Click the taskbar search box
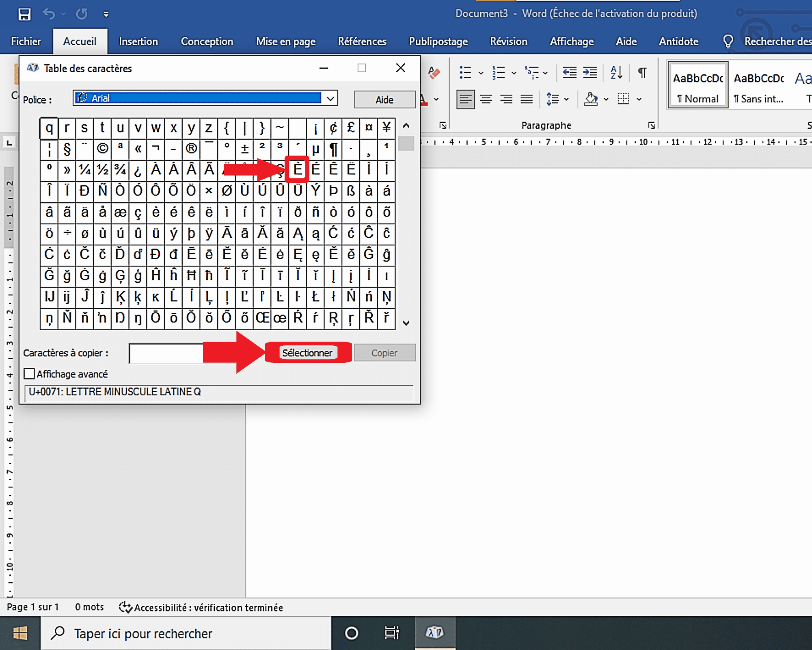The width and height of the screenshot is (812, 650). 186,633
